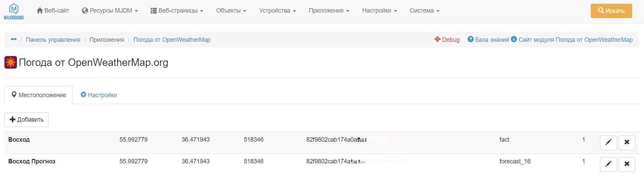
Task: Select the Местоположение tab
Action: click(x=39, y=95)
